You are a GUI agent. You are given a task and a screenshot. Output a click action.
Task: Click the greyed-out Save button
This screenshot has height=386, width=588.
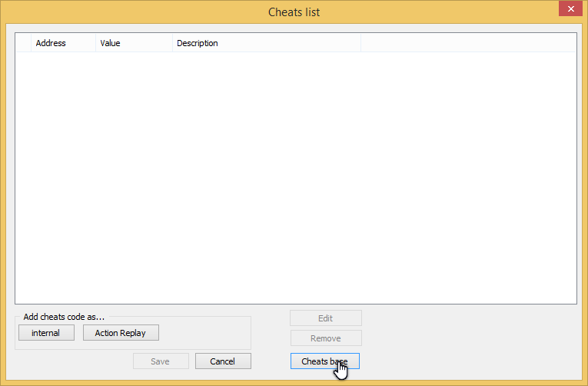161,361
